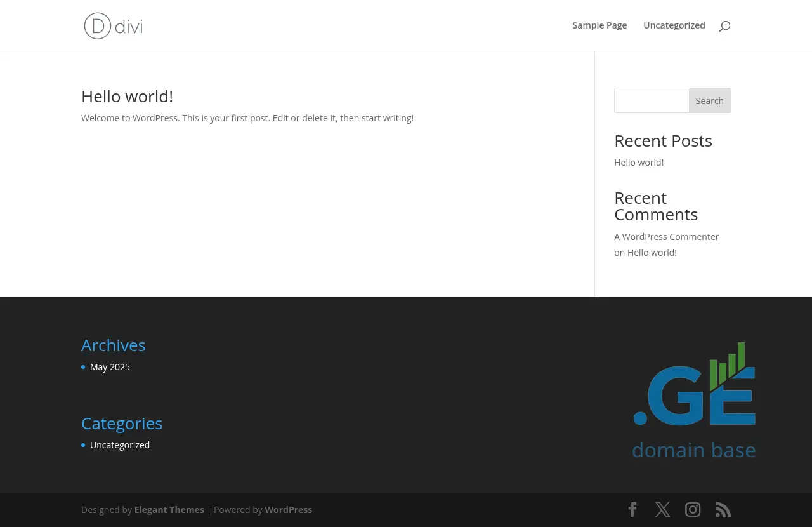812x527 pixels.
Task: Open A WordPress Commenter link
Action: [666, 237]
